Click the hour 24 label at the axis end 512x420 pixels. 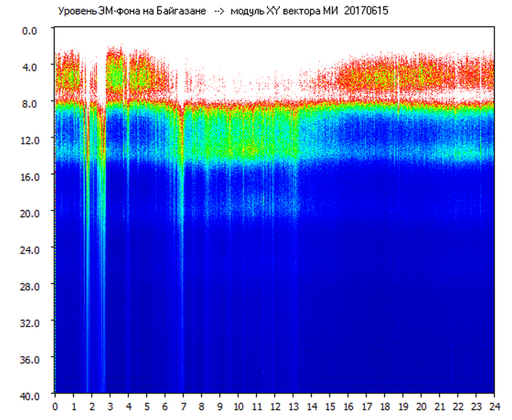(x=494, y=406)
